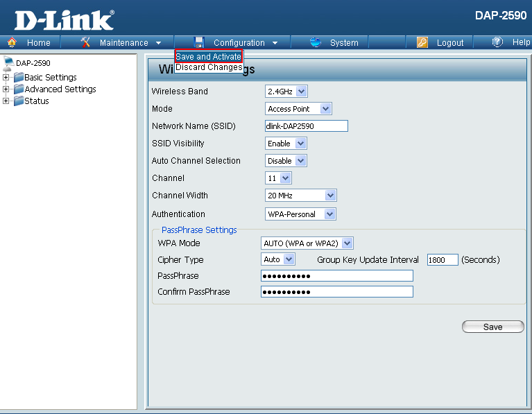Viewport: 532px width, 414px height.
Task: Click the Confirm PassPhrase input field
Action: 337,291
